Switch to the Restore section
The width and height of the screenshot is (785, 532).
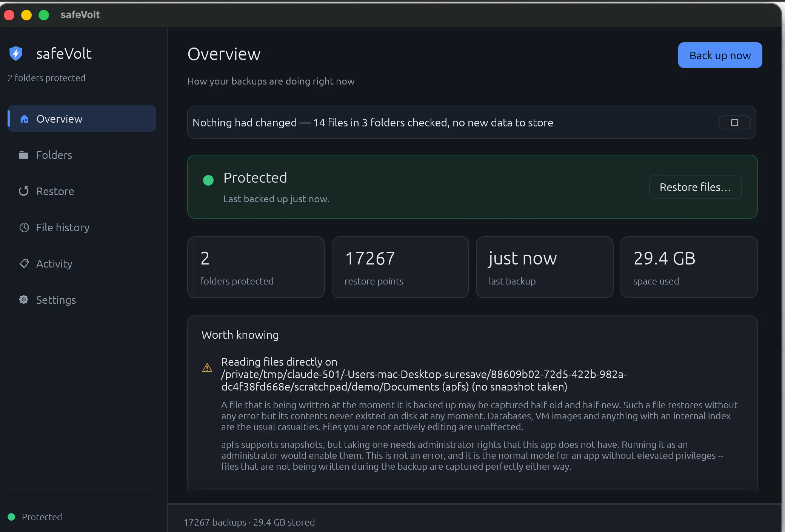point(82,191)
